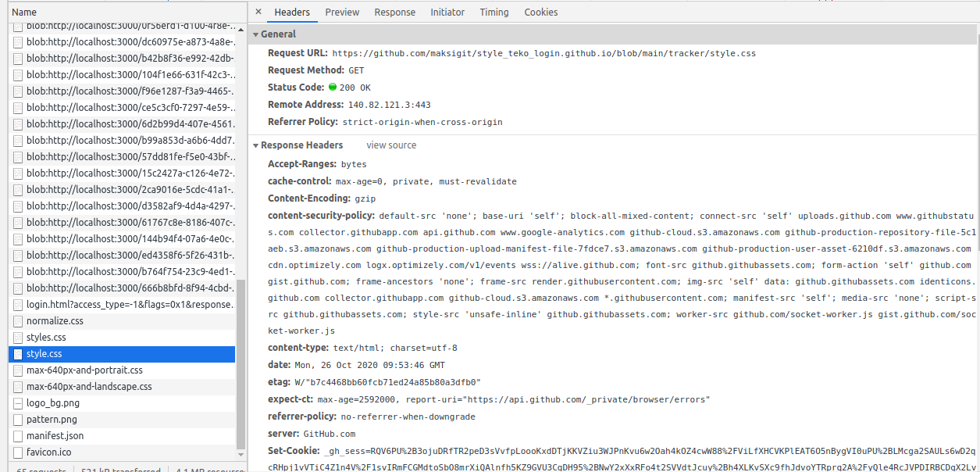This screenshot has height=472, width=980.
Task: Collapse the Response Headers section
Action: coord(256,145)
